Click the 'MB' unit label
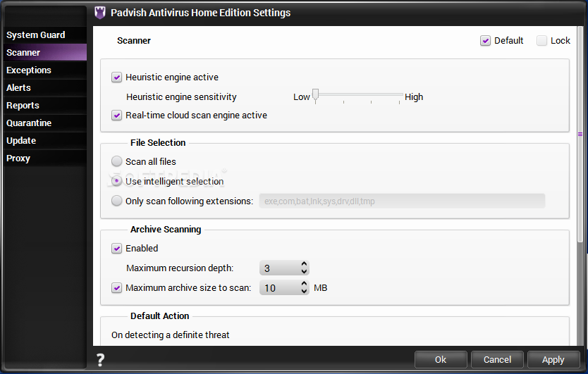The width and height of the screenshot is (588, 374). (x=321, y=288)
